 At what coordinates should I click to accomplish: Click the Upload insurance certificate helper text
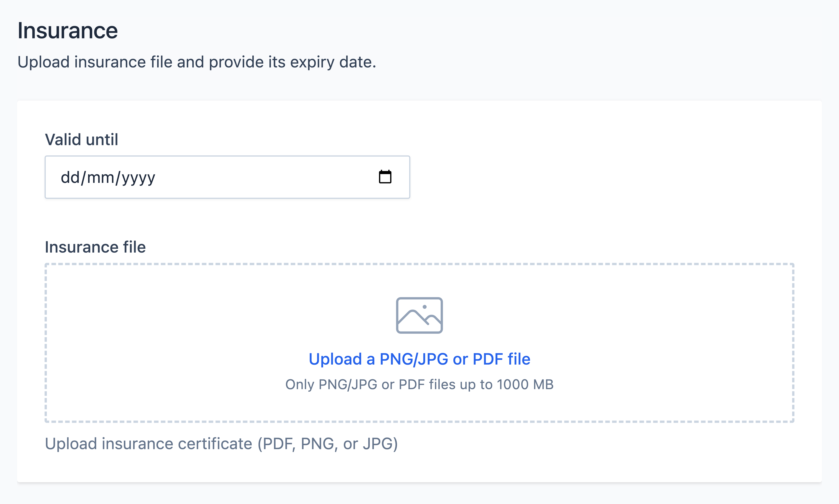(221, 444)
